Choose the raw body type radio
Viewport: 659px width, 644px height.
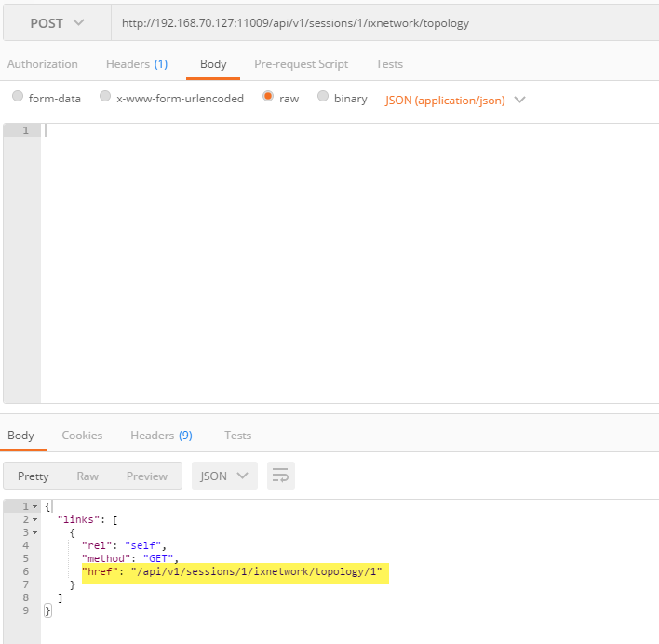[268, 97]
